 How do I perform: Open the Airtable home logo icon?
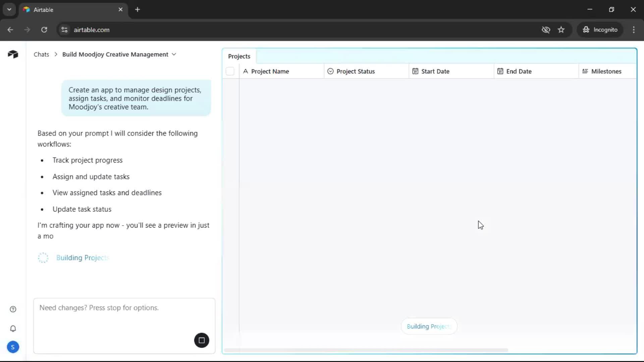click(13, 54)
